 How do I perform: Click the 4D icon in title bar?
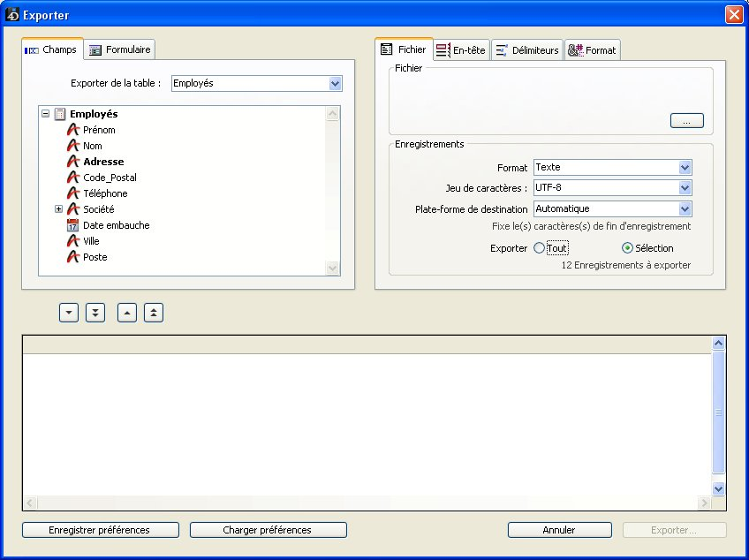pyautogui.click(x=12, y=15)
